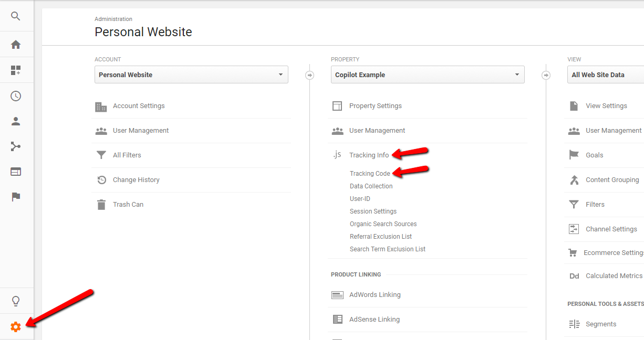
Task: Click the AdSense Linking icon
Action: pos(338,320)
